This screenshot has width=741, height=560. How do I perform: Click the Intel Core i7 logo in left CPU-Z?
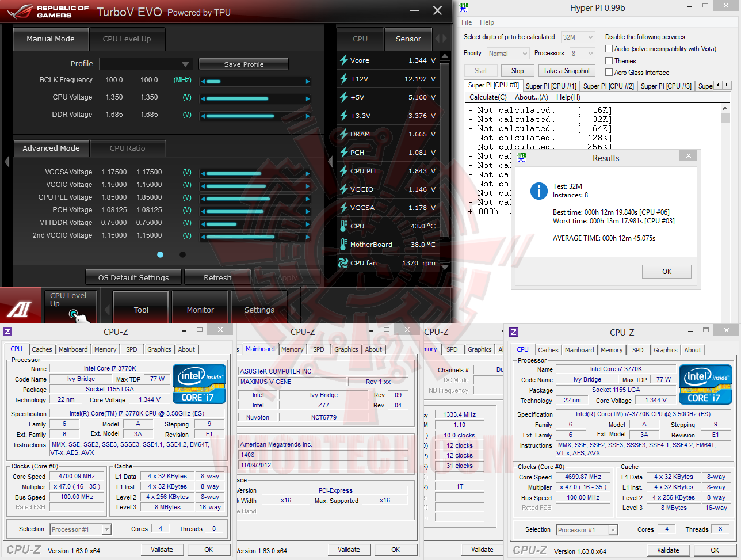tap(199, 384)
